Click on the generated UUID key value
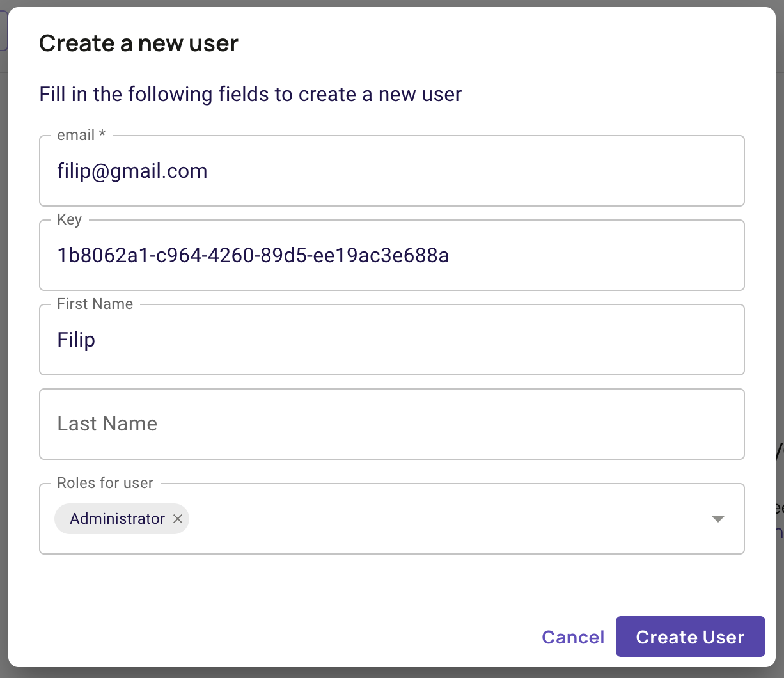784x678 pixels. (253, 256)
